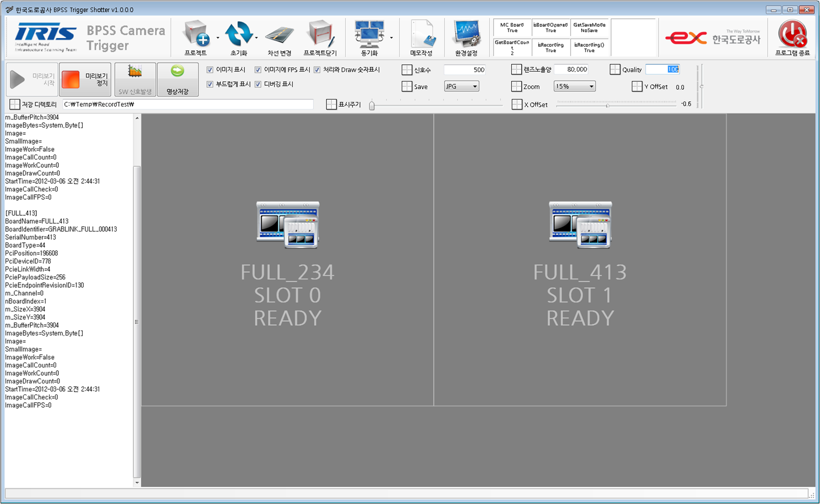Click the 프로젝트닫기 close project icon

point(320,34)
